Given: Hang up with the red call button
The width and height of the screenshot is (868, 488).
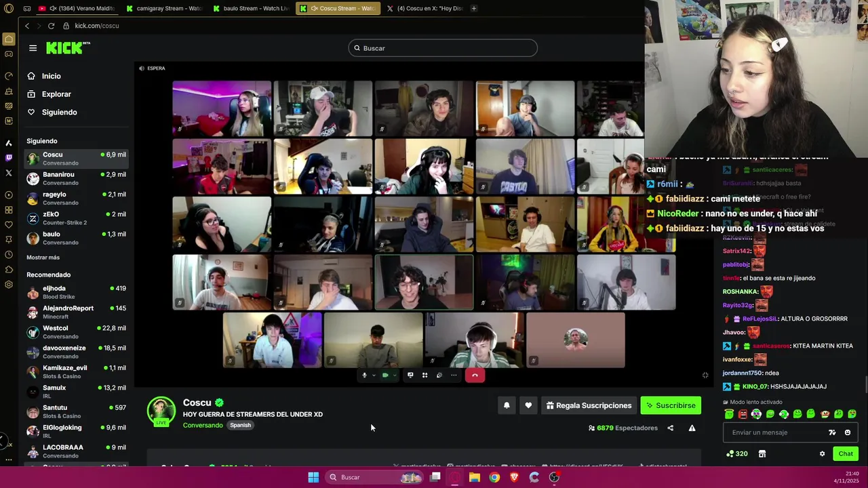Looking at the screenshot, I should (475, 375).
